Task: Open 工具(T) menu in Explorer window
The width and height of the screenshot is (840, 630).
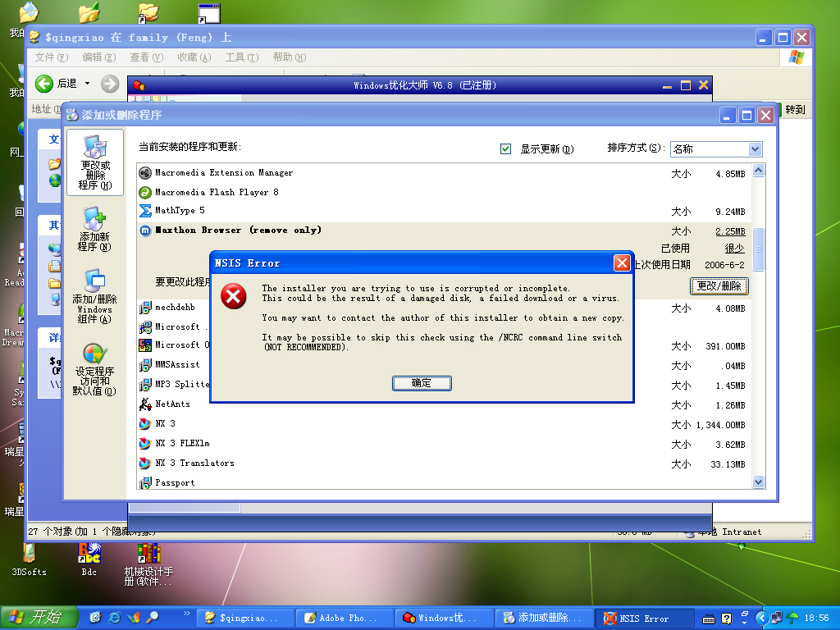Action: 242,57
